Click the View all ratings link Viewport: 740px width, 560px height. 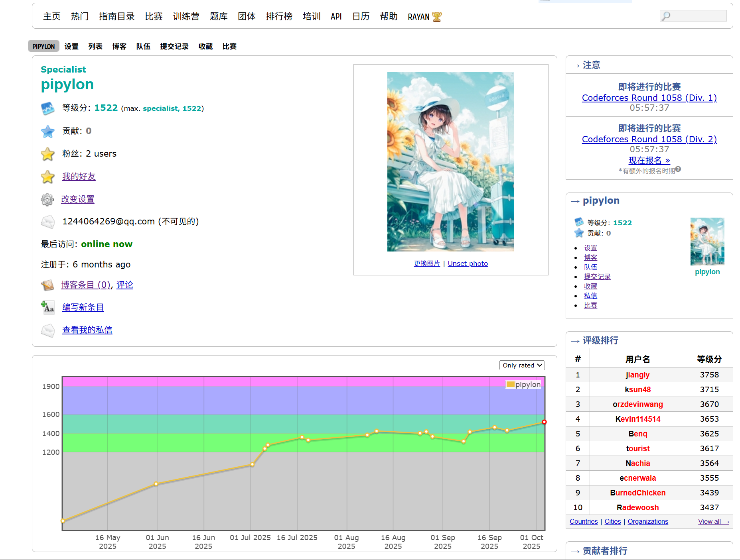(x=714, y=521)
